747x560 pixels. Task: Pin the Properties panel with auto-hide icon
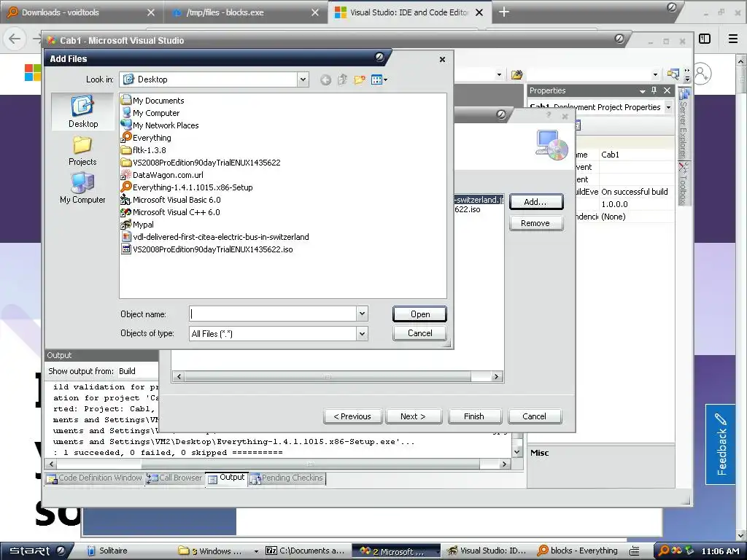(x=654, y=90)
